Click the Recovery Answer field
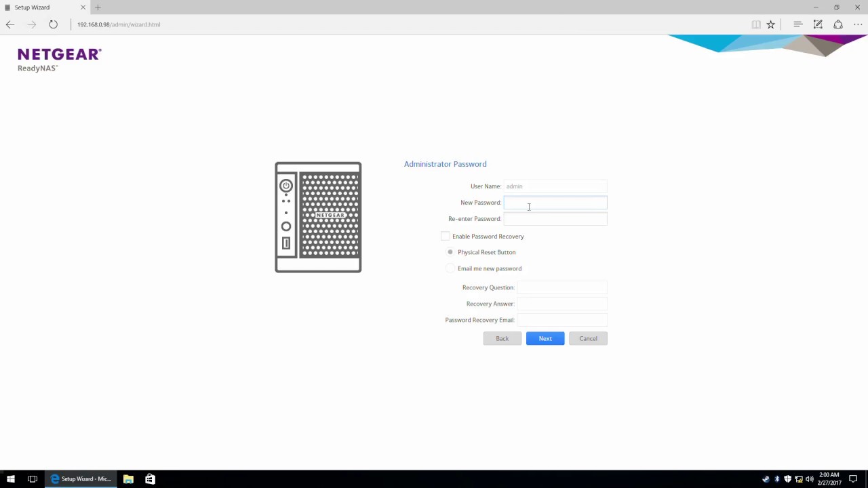 click(x=562, y=304)
